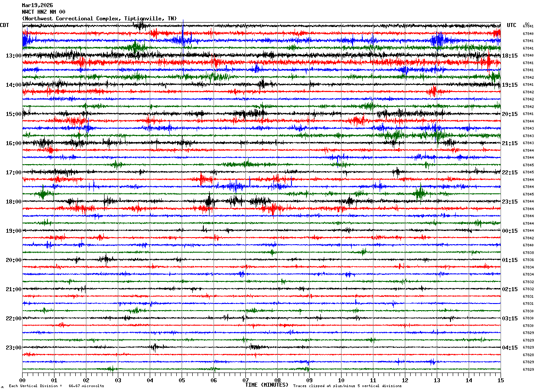Click the 19:15 UTC time label

[x=510, y=85]
